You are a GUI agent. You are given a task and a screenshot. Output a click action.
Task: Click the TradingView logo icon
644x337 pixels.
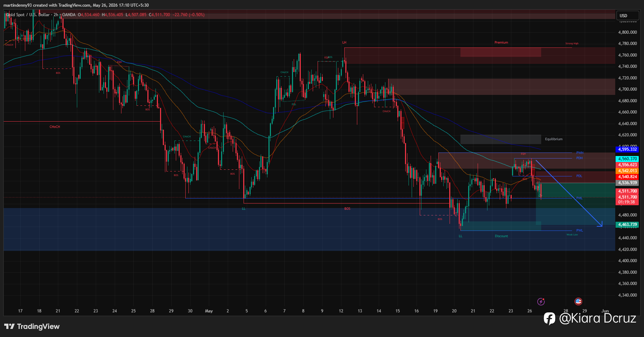pyautogui.click(x=9, y=326)
